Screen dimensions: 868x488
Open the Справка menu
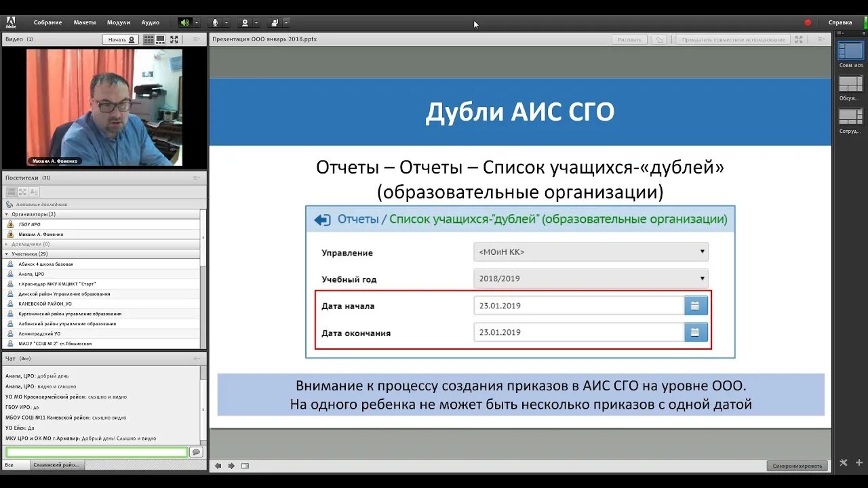click(x=840, y=22)
